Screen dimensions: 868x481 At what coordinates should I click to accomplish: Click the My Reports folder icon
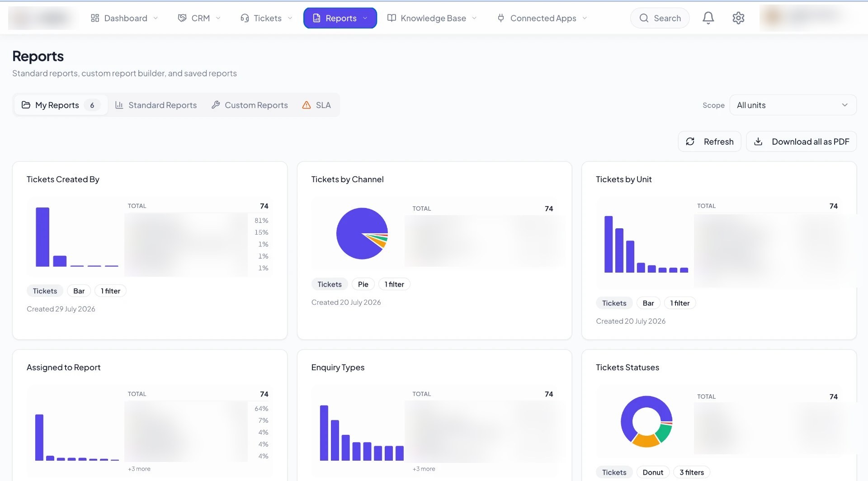click(x=26, y=105)
